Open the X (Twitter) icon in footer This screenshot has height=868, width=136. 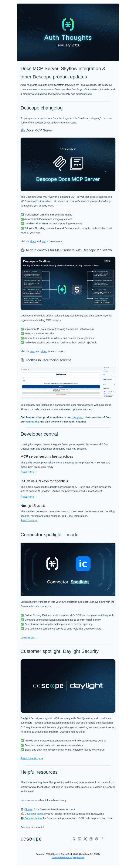click(85, 839)
